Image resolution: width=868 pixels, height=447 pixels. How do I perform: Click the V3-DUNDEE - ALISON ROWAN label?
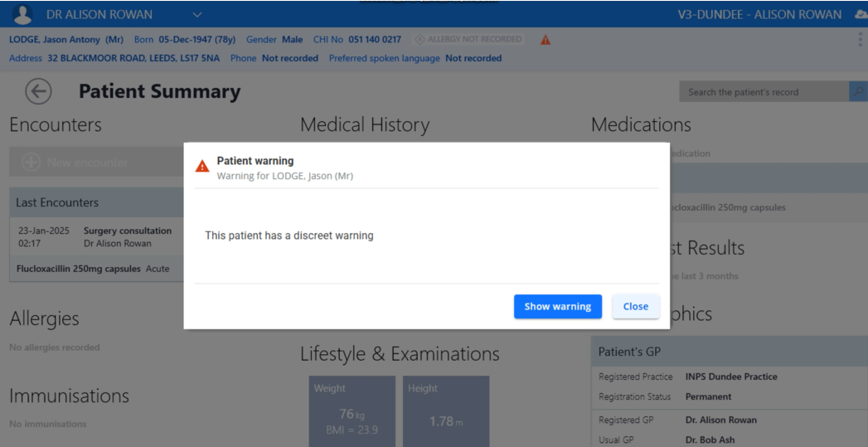759,15
